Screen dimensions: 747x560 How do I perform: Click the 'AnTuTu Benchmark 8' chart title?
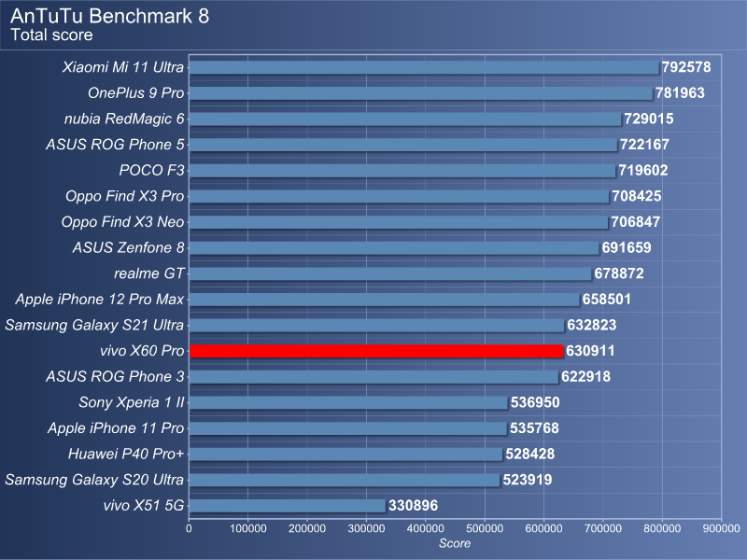pos(109,16)
